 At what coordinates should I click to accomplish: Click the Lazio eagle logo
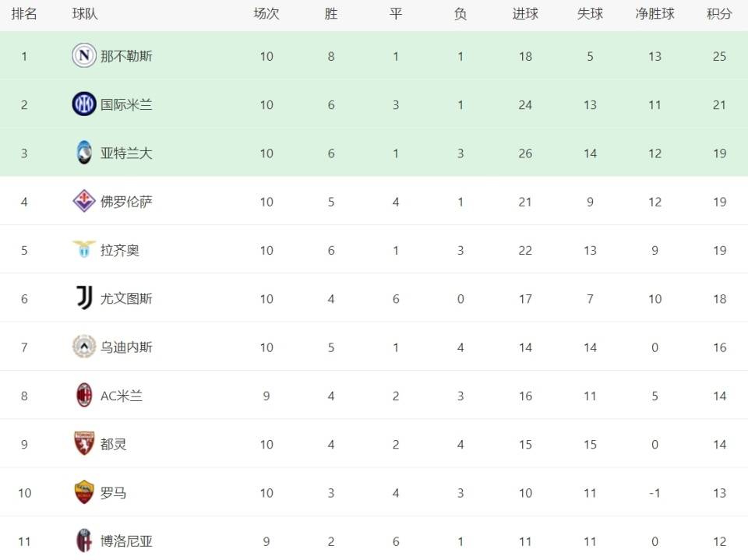(x=84, y=250)
